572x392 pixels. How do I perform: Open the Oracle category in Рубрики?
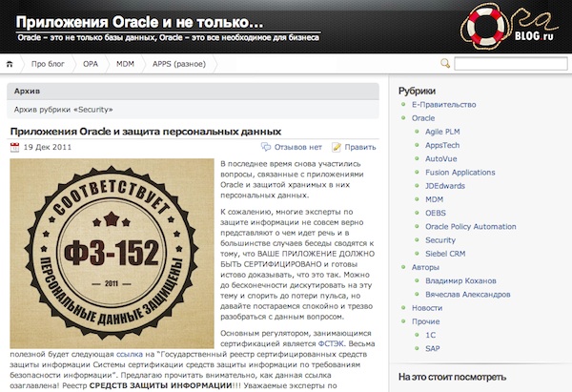tap(423, 118)
